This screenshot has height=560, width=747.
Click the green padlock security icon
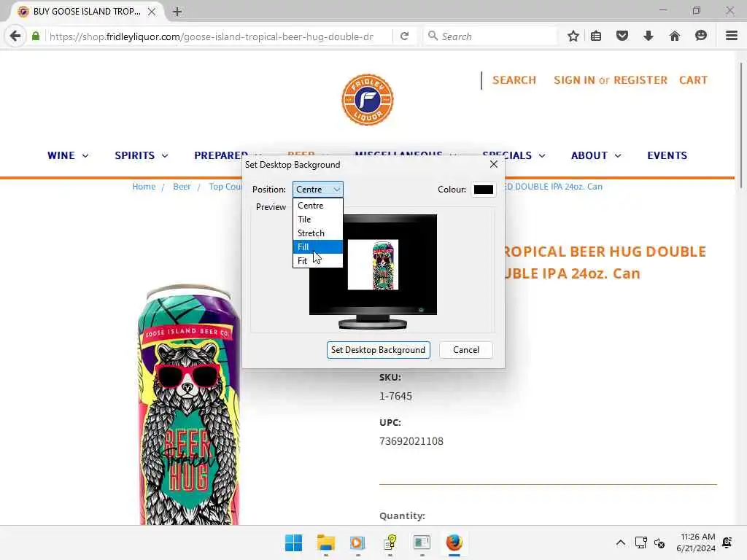[x=36, y=36]
